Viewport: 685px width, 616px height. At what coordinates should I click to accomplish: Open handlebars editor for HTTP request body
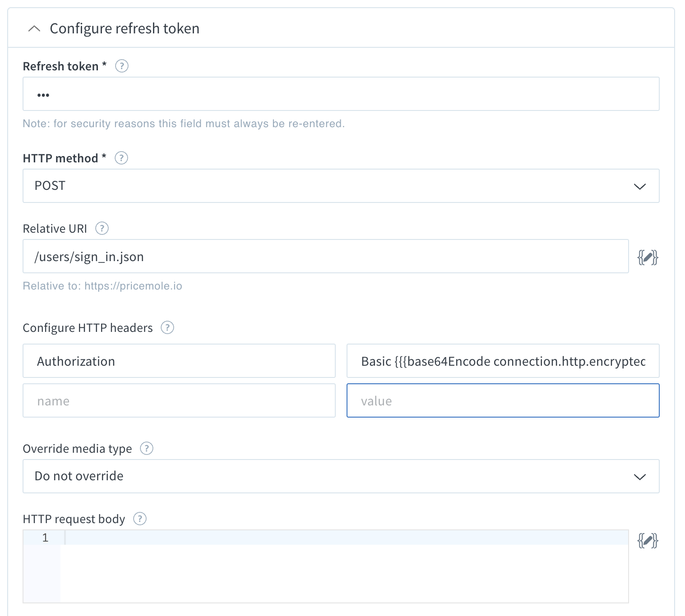pos(648,540)
